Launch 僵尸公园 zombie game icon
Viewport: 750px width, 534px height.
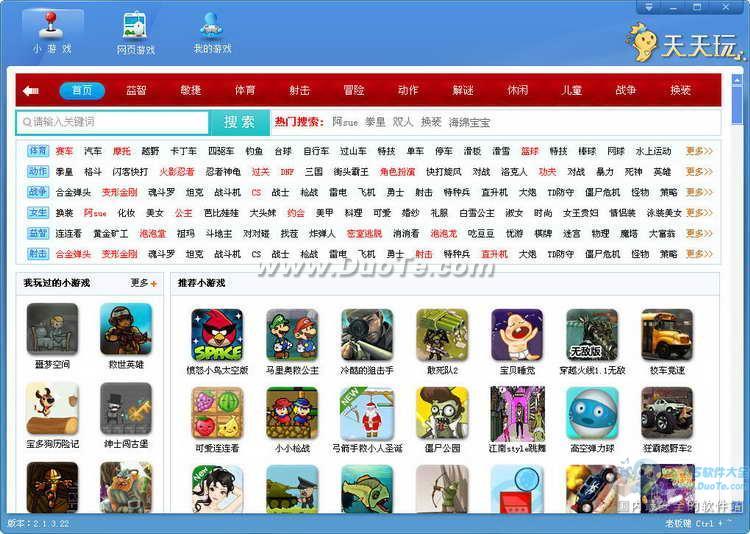(x=442, y=413)
